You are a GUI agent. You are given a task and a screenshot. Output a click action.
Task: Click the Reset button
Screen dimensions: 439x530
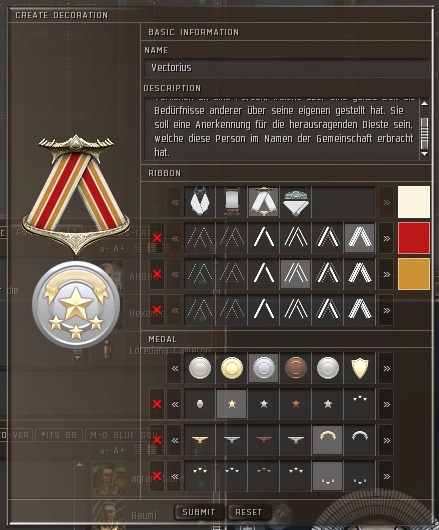click(x=249, y=512)
